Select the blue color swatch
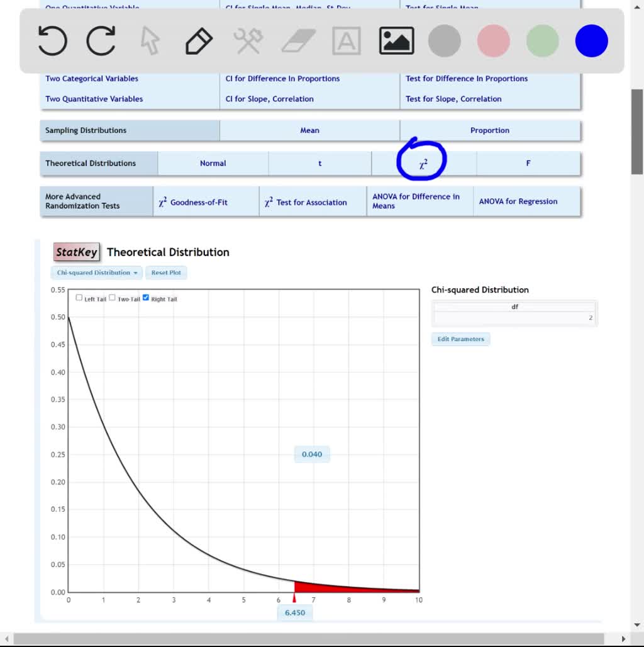Screen dimensions: 644x647 [x=591, y=40]
